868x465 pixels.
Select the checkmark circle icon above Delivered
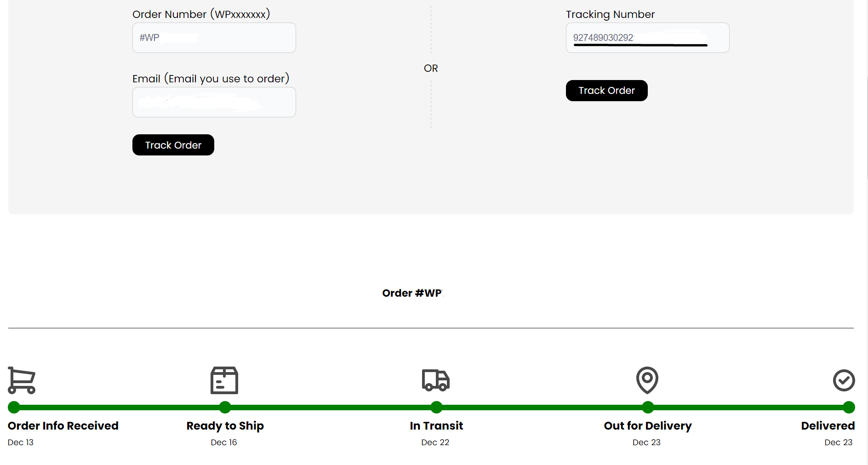coord(844,380)
